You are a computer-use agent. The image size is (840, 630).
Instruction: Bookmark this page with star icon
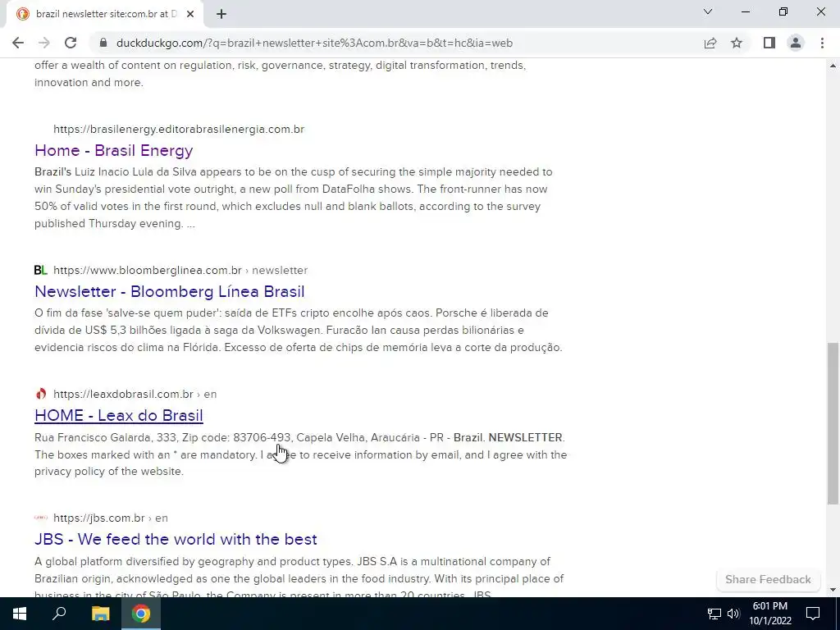[x=737, y=43]
